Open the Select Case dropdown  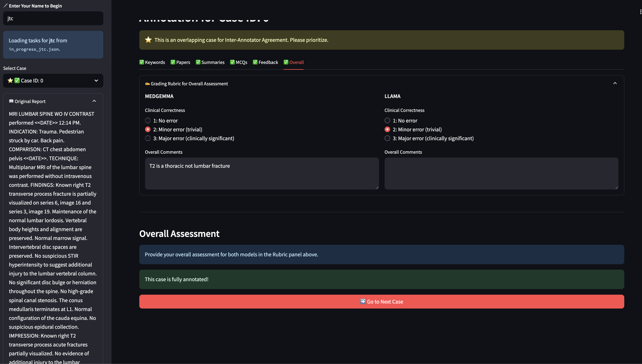point(53,81)
